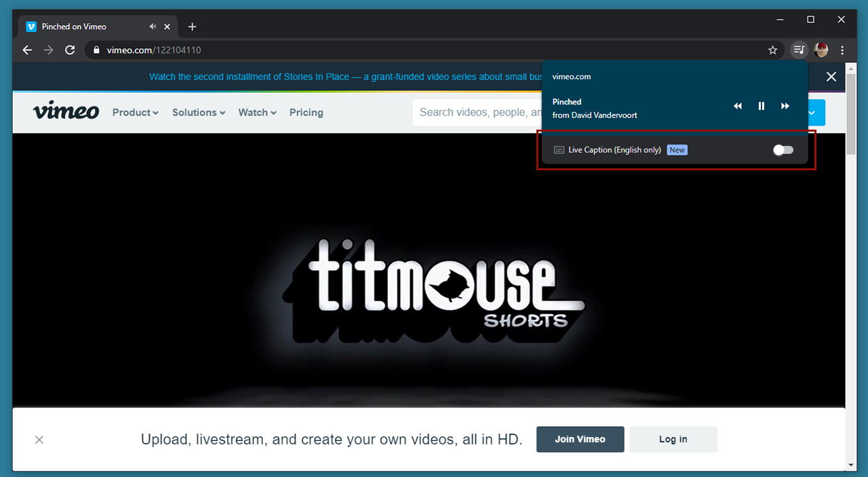Open the Pricing page

306,113
